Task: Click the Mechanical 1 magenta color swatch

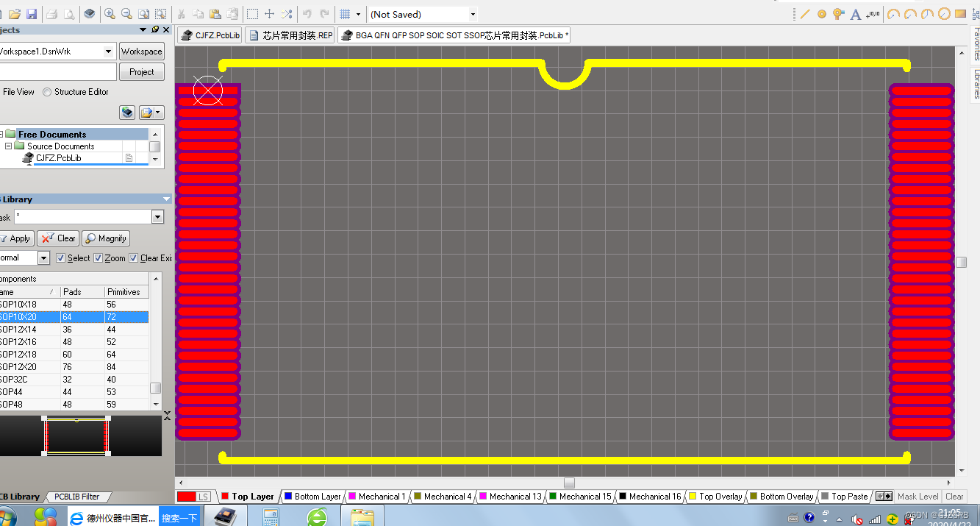Action: pos(352,497)
